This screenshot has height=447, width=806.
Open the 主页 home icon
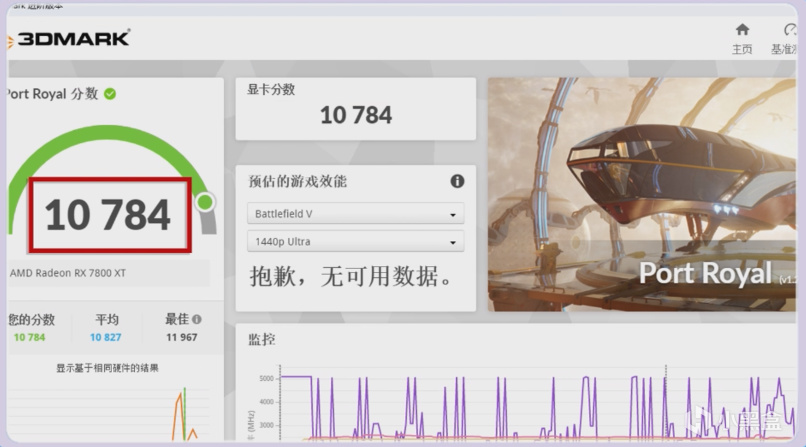coord(742,30)
